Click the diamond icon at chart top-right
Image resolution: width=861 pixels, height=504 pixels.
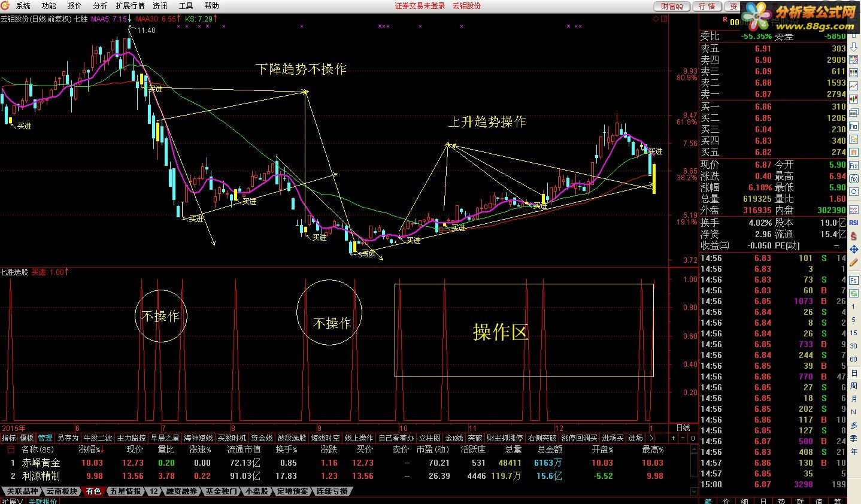point(656,19)
